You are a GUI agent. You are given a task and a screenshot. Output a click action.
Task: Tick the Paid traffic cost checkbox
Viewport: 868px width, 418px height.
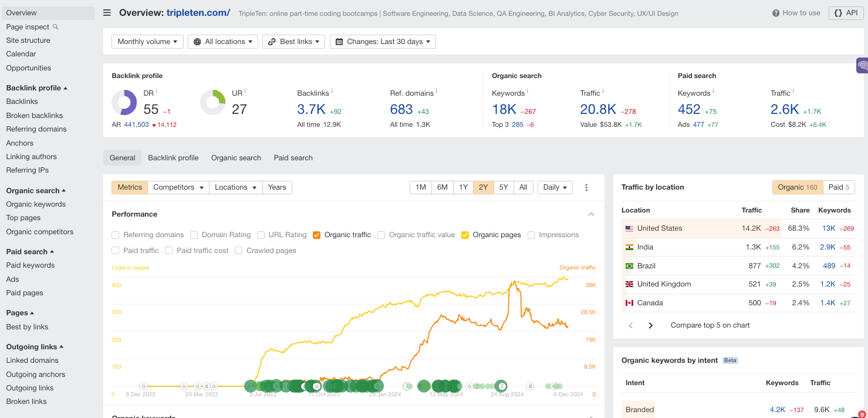(169, 251)
